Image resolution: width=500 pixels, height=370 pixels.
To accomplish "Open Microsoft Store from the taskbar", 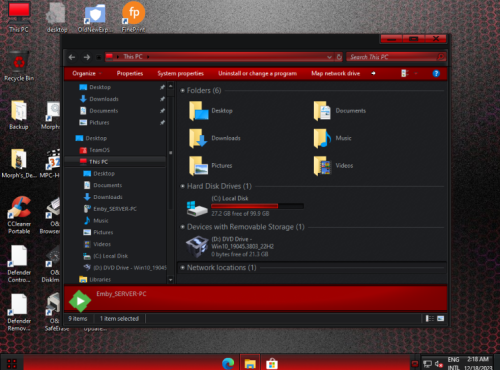I will 272,363.
